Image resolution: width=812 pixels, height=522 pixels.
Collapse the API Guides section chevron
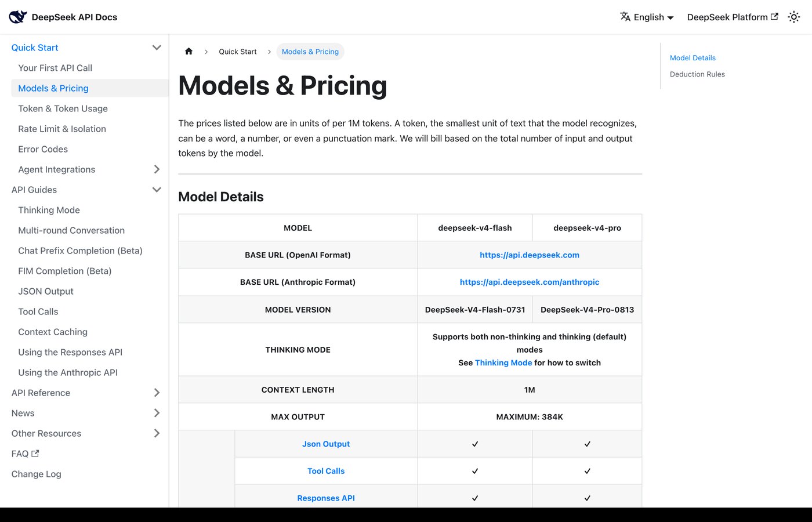point(157,190)
